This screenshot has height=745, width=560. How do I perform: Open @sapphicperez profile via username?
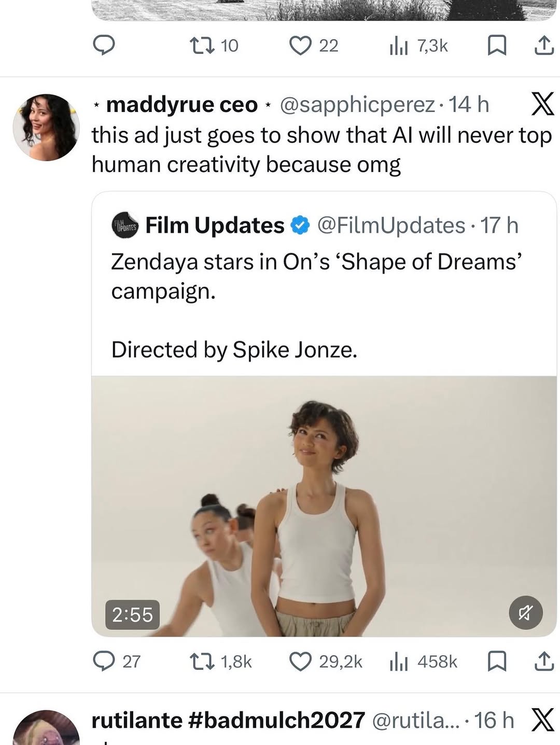pyautogui.click(x=357, y=104)
